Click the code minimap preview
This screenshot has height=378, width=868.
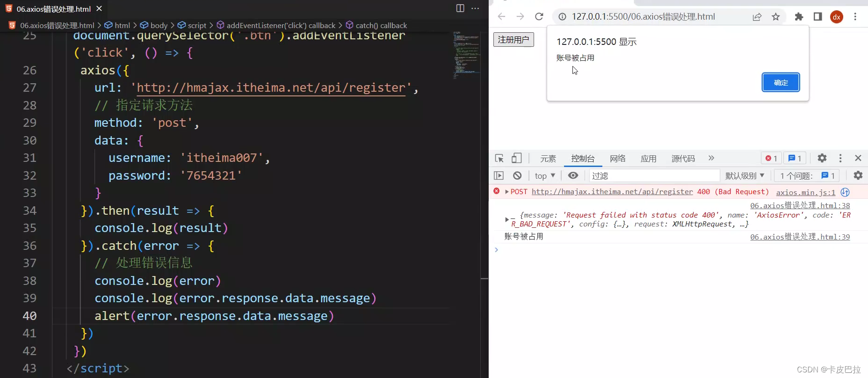[x=466, y=55]
